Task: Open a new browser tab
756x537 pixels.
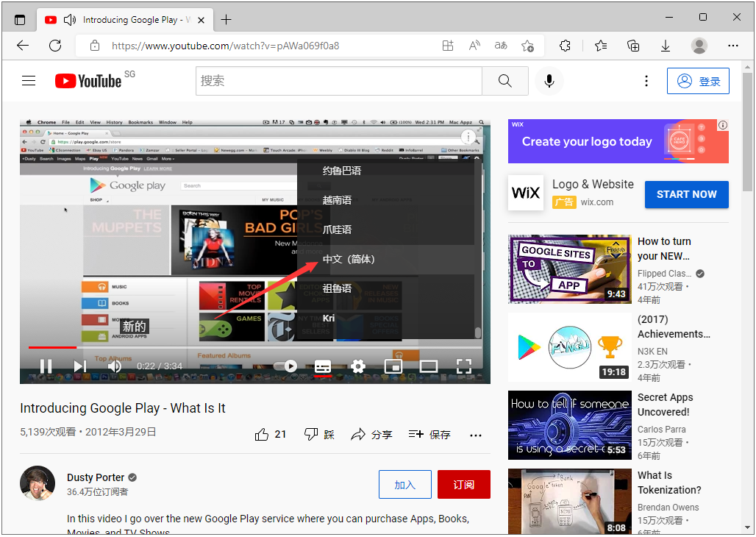Action: (226, 20)
